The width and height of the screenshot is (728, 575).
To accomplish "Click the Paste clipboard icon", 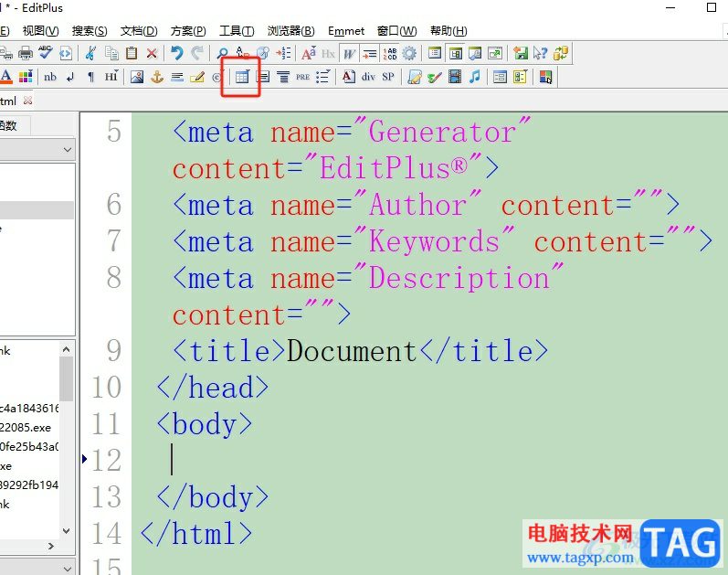I will [132, 53].
